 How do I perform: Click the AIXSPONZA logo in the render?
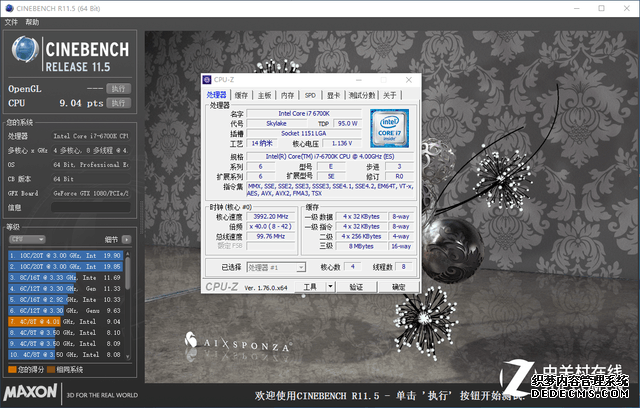[238, 342]
